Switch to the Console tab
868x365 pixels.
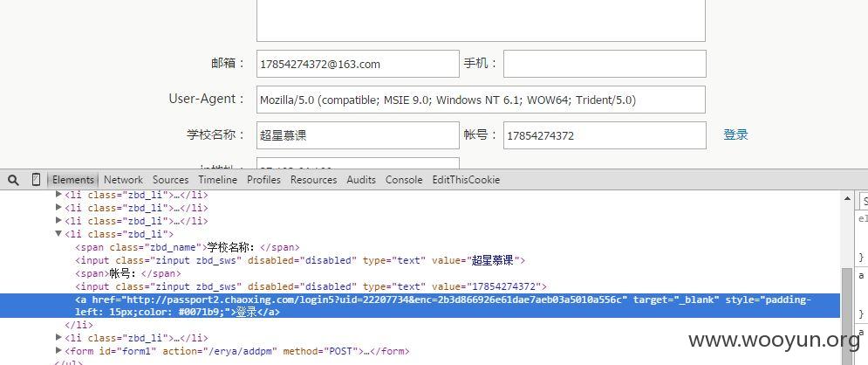pos(404,180)
